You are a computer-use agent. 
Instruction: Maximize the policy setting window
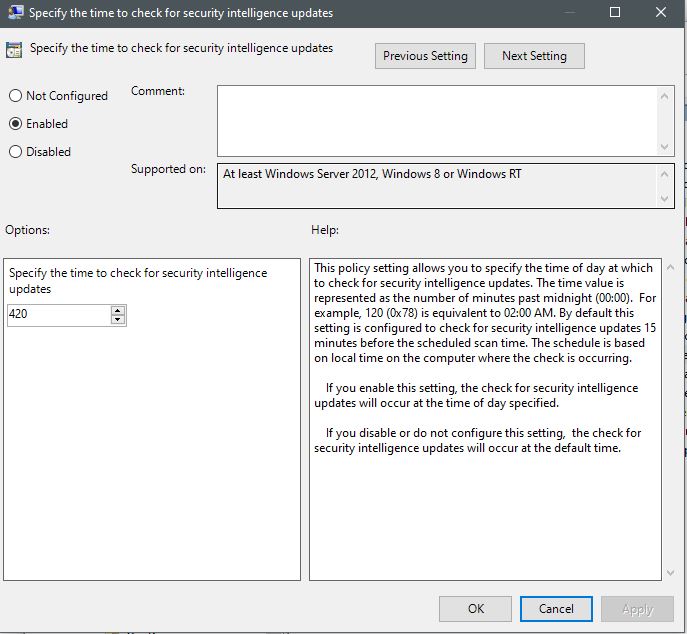[x=615, y=12]
